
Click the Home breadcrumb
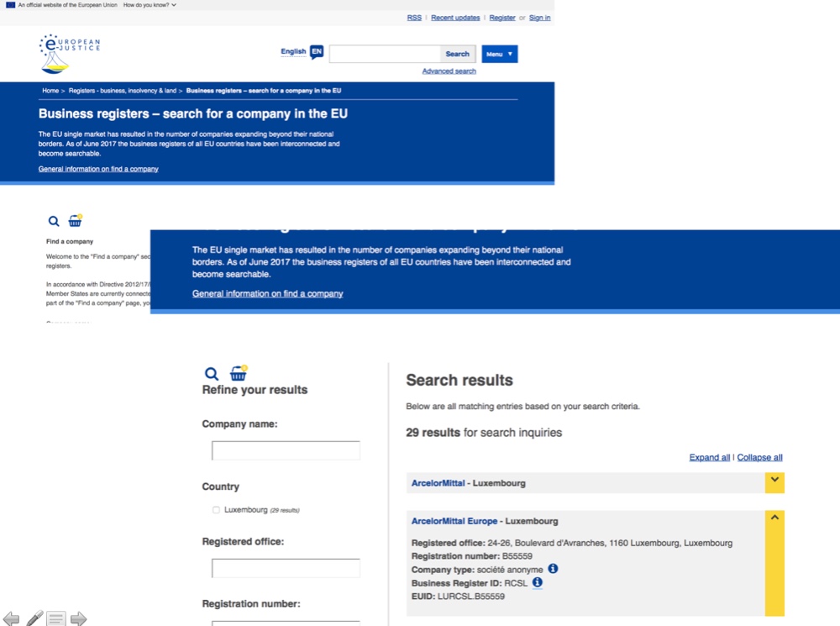50,91
